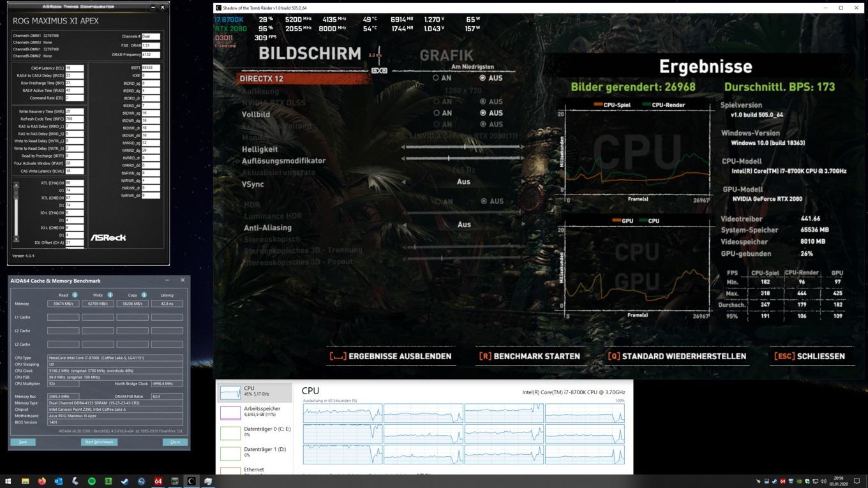The image size is (868, 488).
Task: Select Arbeitsspeicher thumbnail graph in Task Manager
Action: click(230, 412)
